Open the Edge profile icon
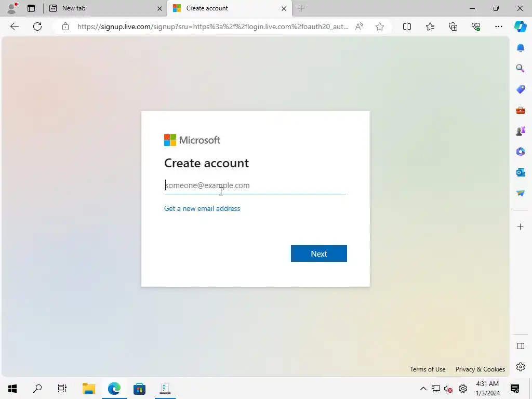The height and width of the screenshot is (399, 532). coord(12,8)
